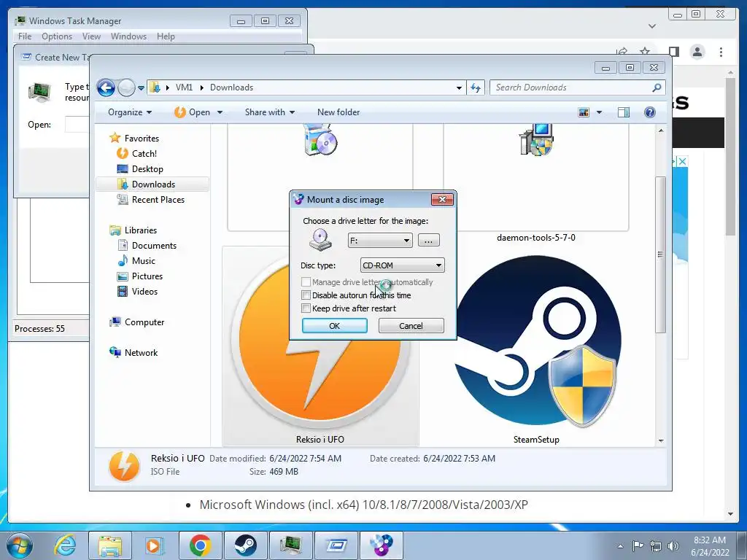Switch to Chrome from taskbar

click(200, 545)
